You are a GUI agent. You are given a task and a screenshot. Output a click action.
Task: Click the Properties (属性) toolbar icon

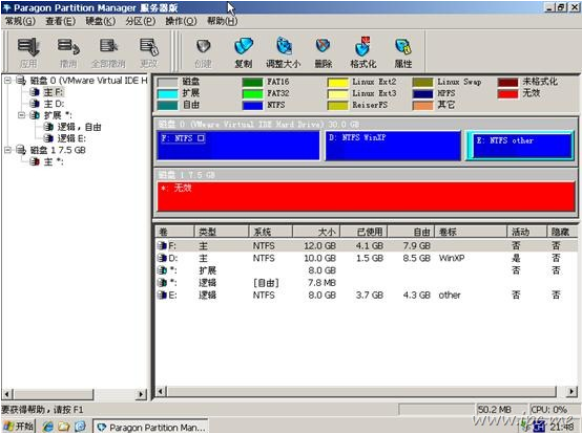click(x=403, y=47)
